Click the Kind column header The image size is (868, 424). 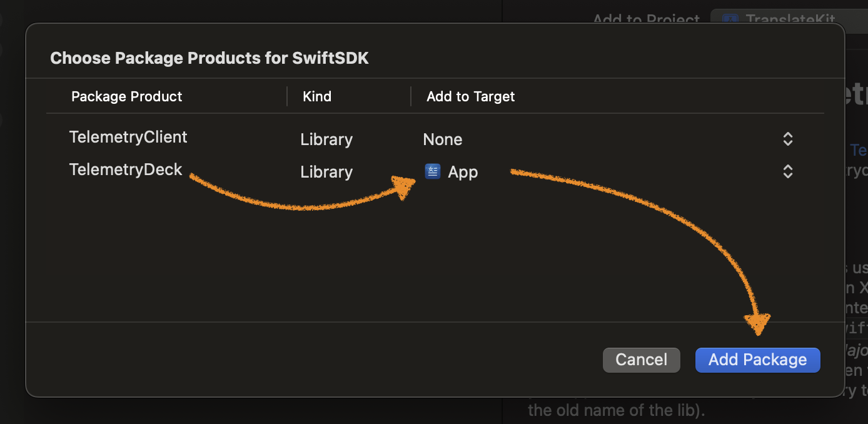(x=317, y=96)
